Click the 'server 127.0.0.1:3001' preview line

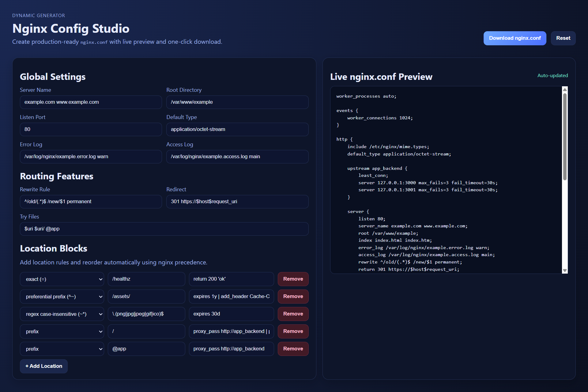428,190
